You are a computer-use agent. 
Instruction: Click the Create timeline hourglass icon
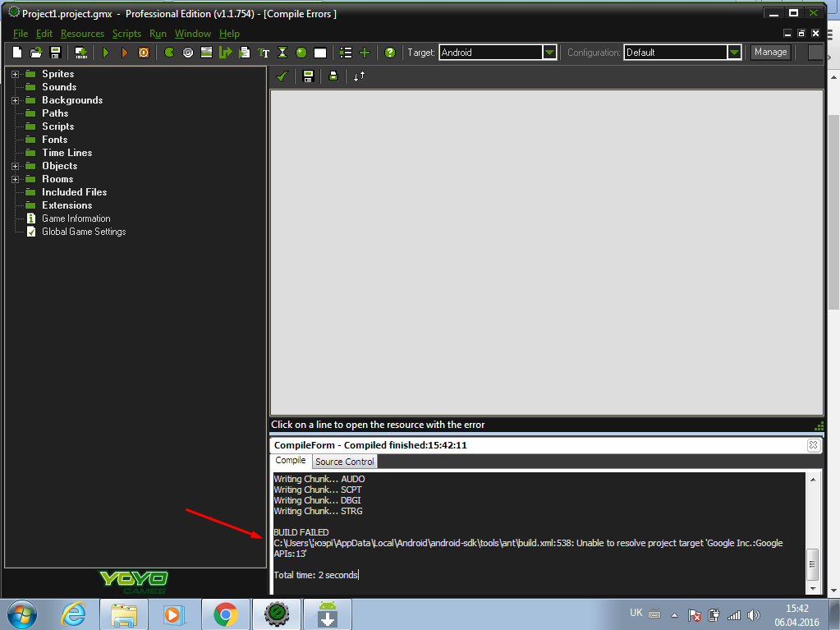[x=282, y=53]
